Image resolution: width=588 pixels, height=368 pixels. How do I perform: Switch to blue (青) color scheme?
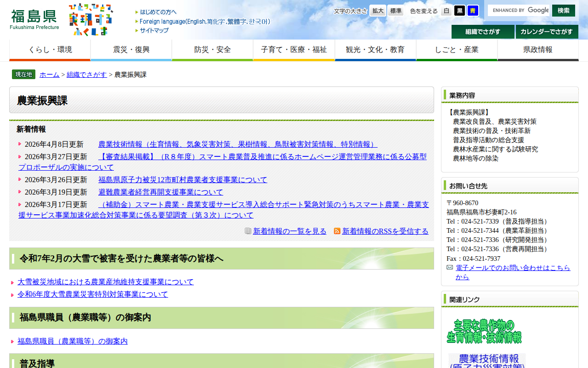[x=473, y=11]
